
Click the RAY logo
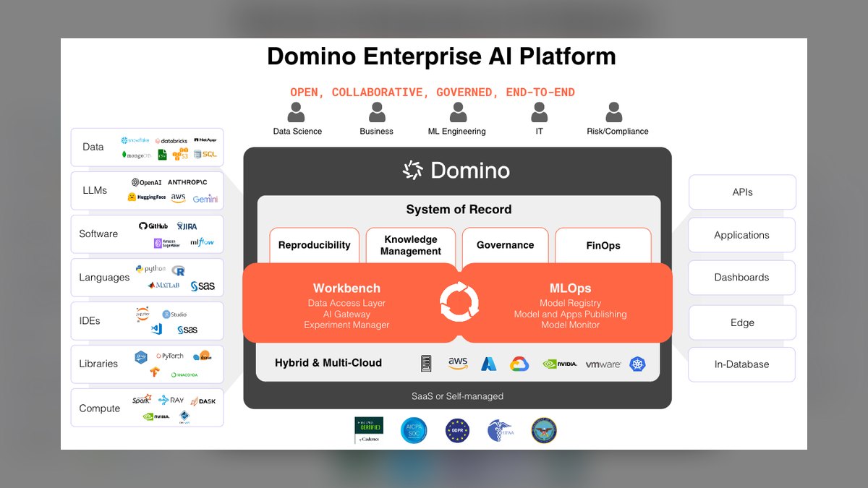pyautogui.click(x=171, y=400)
